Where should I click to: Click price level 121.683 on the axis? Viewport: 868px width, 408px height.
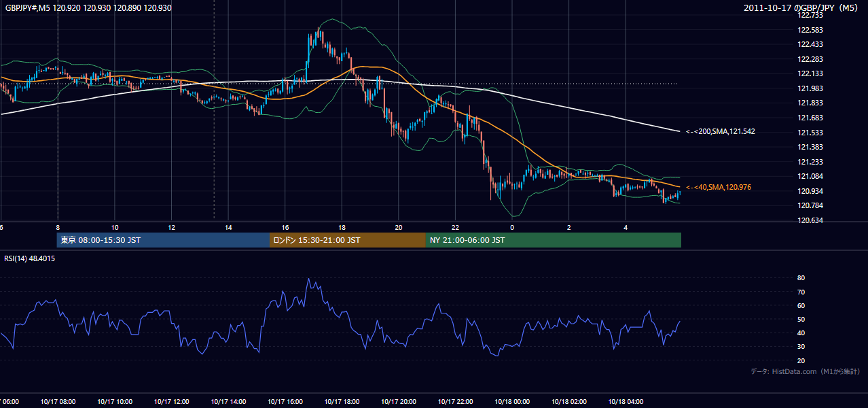(x=810, y=118)
